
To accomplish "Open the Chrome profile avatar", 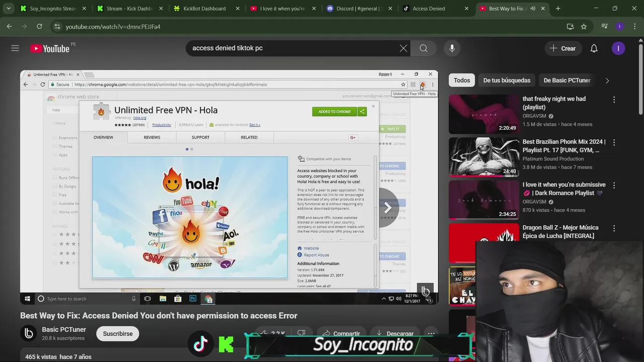I will click(620, 27).
